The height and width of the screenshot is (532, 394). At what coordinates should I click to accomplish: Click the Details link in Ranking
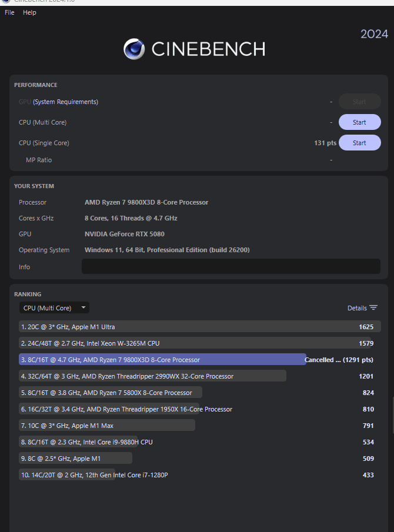pos(357,308)
